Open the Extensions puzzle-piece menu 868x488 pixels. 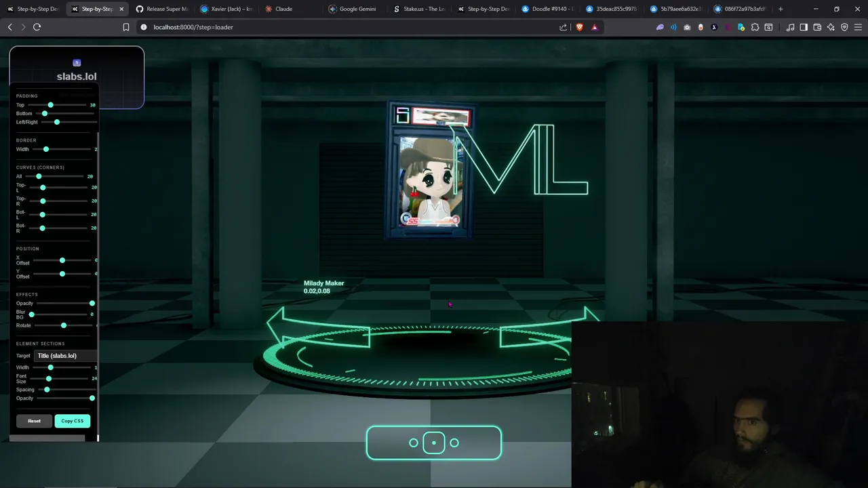pyautogui.click(x=755, y=27)
